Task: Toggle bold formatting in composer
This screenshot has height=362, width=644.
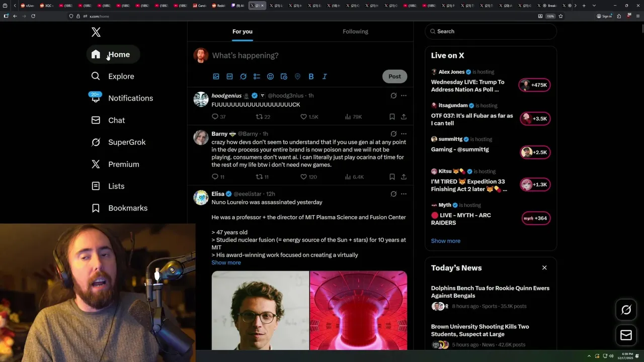Action: click(x=311, y=76)
